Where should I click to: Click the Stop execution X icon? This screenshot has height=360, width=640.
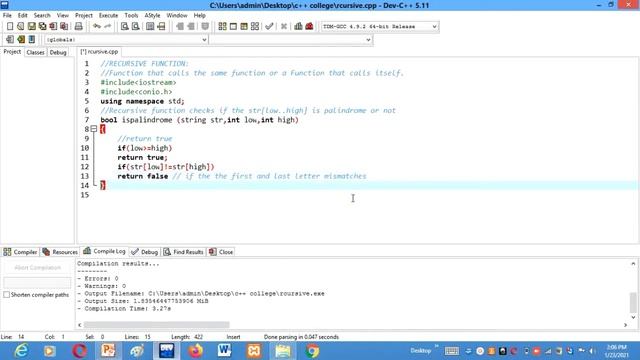284,26
